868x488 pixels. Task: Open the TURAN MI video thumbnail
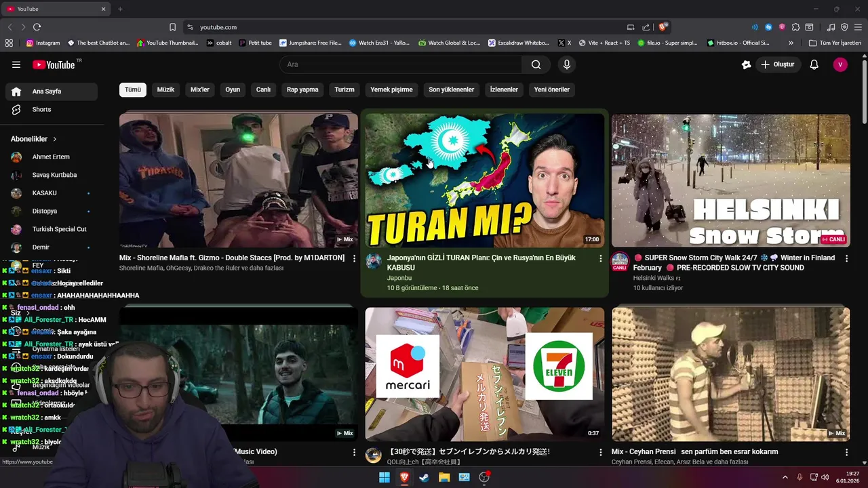[x=485, y=180]
